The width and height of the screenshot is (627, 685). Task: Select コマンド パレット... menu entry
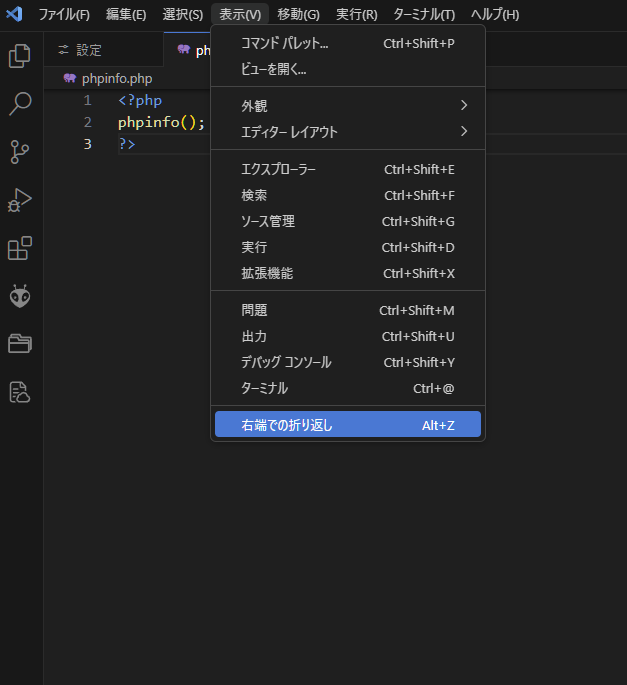pyautogui.click(x=348, y=43)
